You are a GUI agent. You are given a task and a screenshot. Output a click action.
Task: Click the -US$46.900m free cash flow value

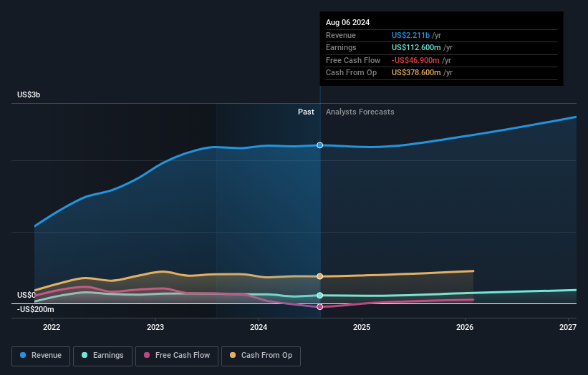[415, 60]
